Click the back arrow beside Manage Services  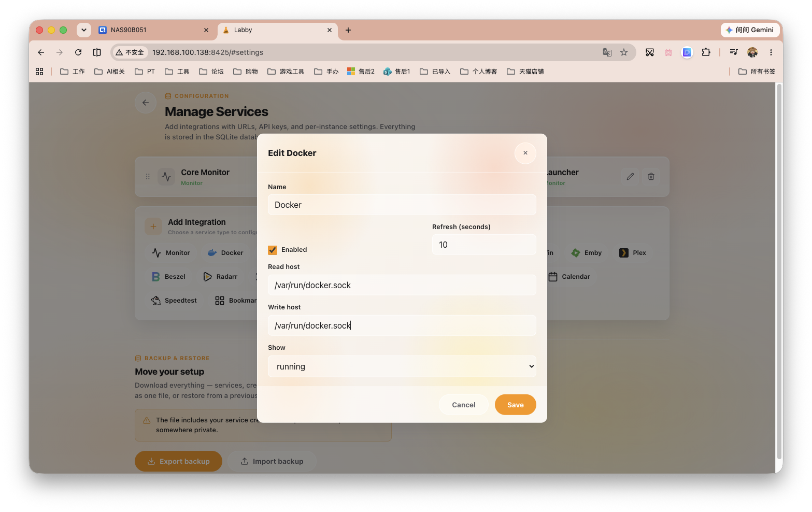146,103
